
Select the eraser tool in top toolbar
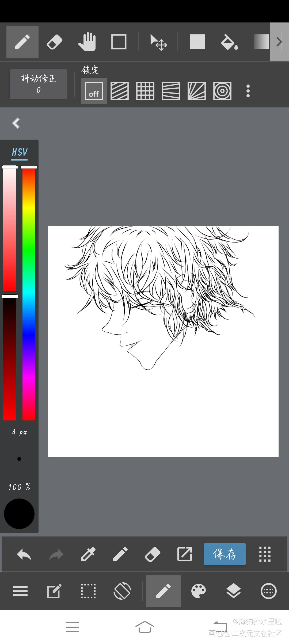point(55,42)
